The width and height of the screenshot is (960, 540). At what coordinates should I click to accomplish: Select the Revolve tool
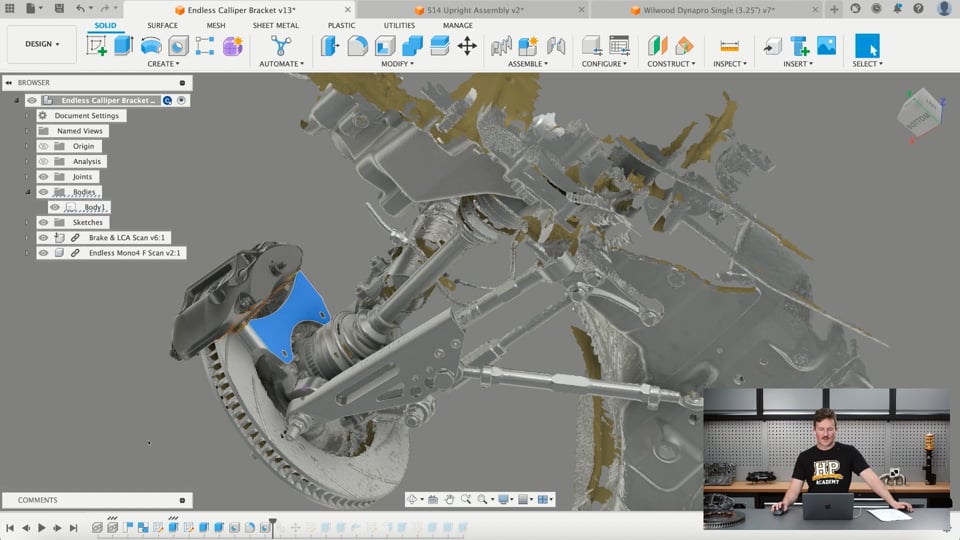[x=151, y=46]
